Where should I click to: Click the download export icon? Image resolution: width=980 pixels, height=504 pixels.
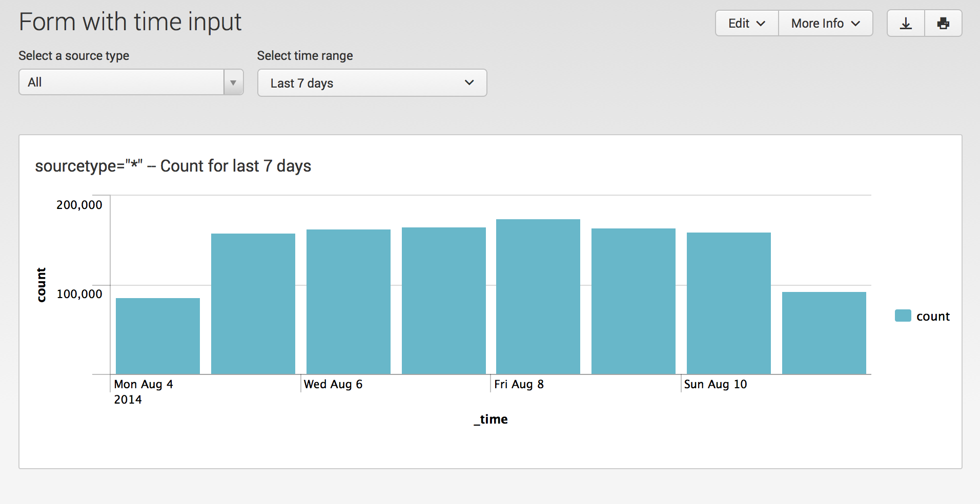(906, 24)
